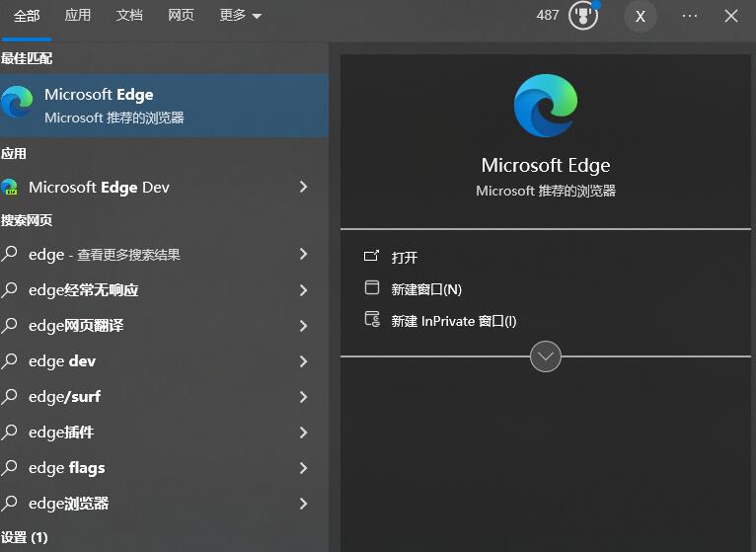Click the open (打开) icon

pos(371,256)
